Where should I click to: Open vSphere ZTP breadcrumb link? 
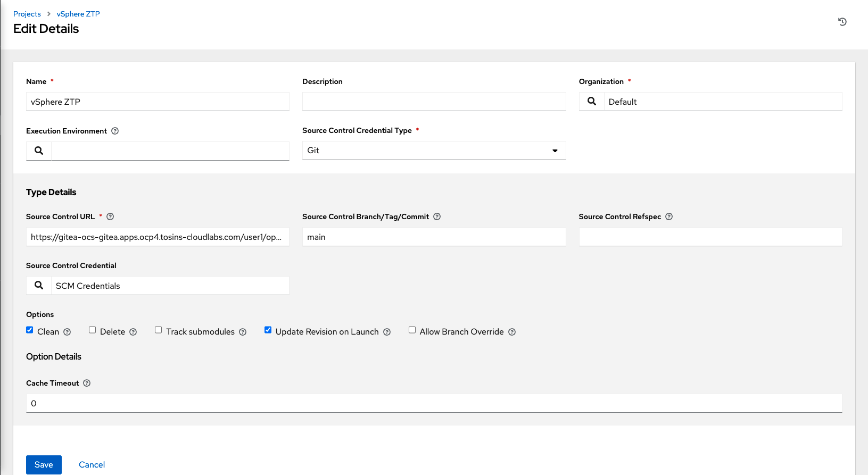point(78,14)
